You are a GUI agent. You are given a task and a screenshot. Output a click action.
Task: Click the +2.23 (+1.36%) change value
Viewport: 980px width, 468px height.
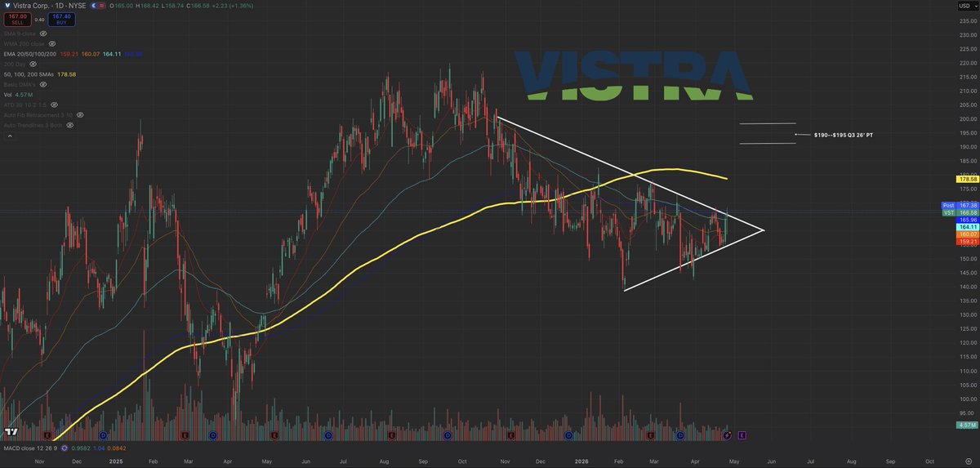232,6
